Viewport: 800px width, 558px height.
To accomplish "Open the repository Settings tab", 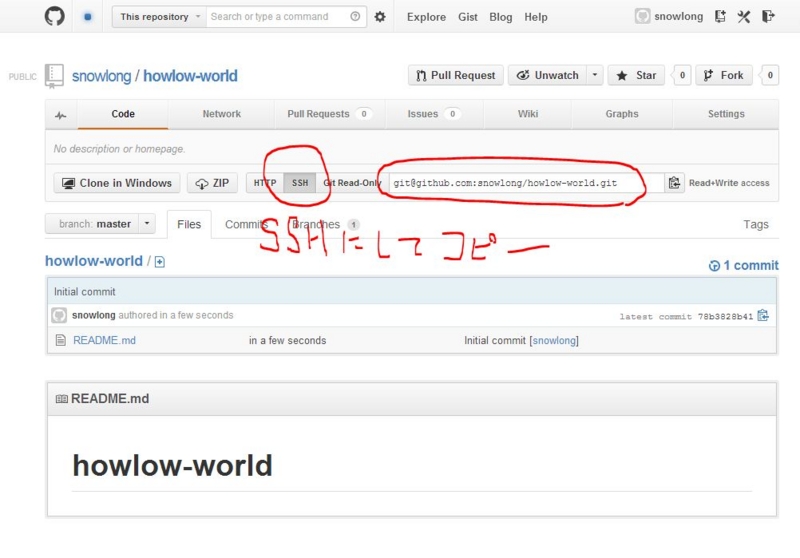I will pyautogui.click(x=726, y=114).
